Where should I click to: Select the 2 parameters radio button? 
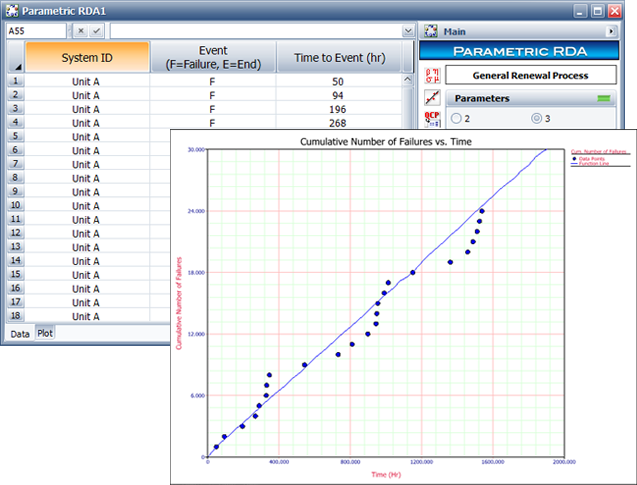coord(457,118)
